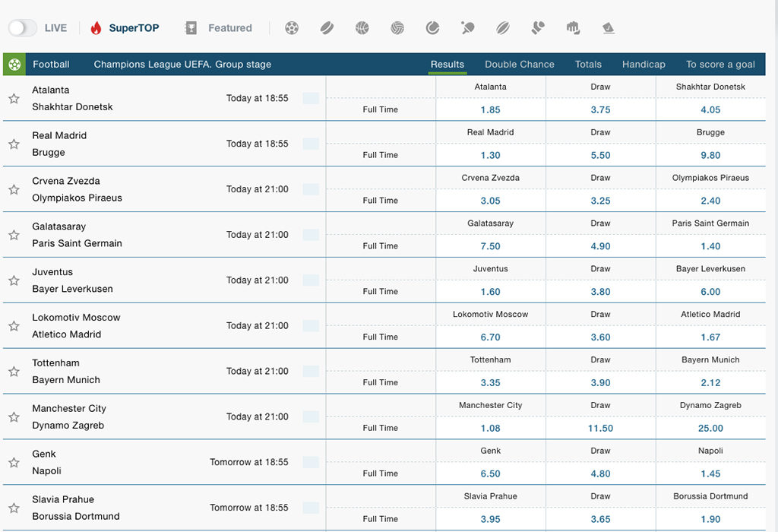Select the ballot voting icon
This screenshot has height=532, width=778.
[609, 28]
